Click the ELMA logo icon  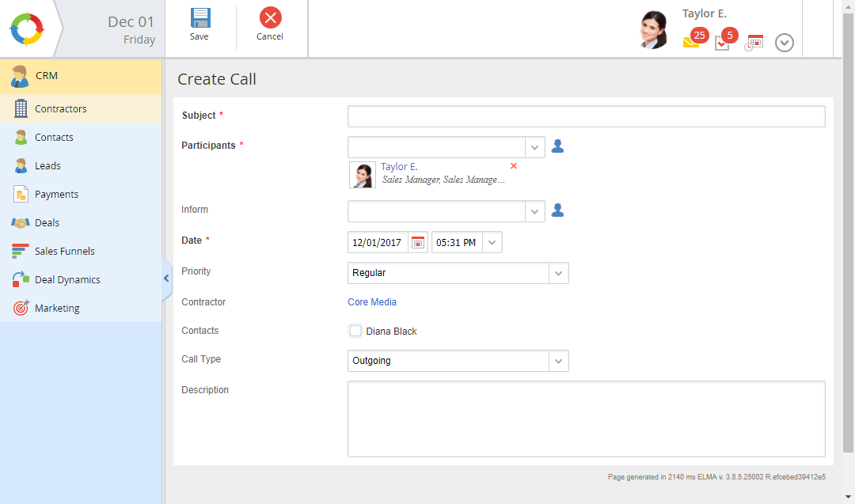27,28
